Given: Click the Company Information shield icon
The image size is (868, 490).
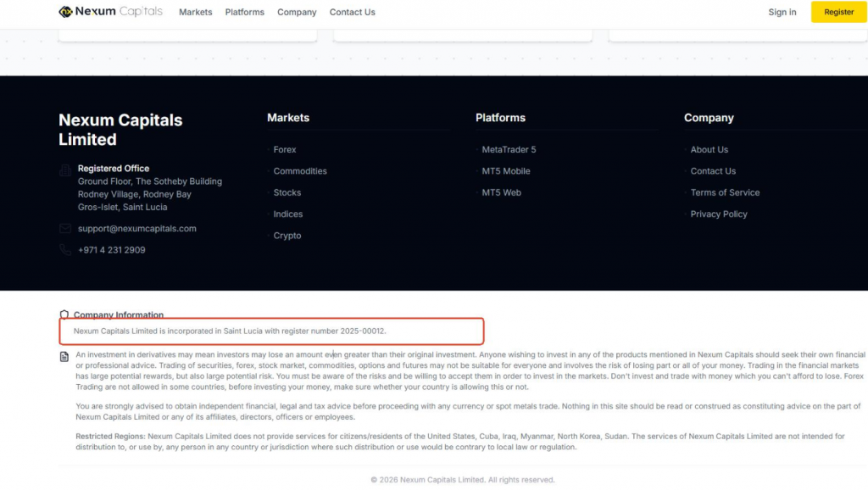Looking at the screenshot, I should (x=64, y=315).
